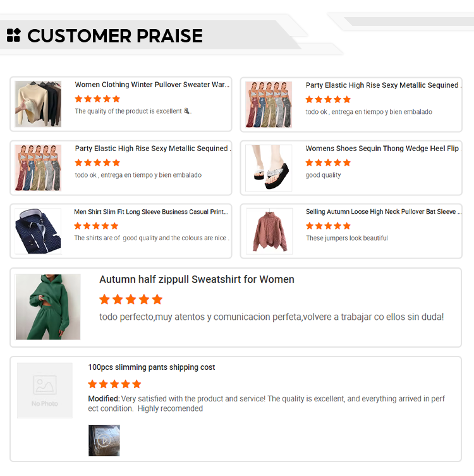Click Selling Autumn Loose High Neck Pullover title

click(384, 212)
